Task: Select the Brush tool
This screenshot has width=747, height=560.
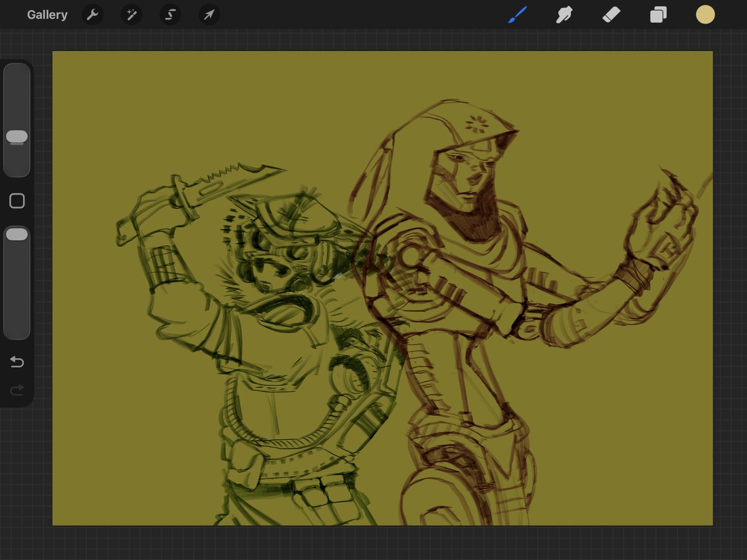Action: click(517, 15)
